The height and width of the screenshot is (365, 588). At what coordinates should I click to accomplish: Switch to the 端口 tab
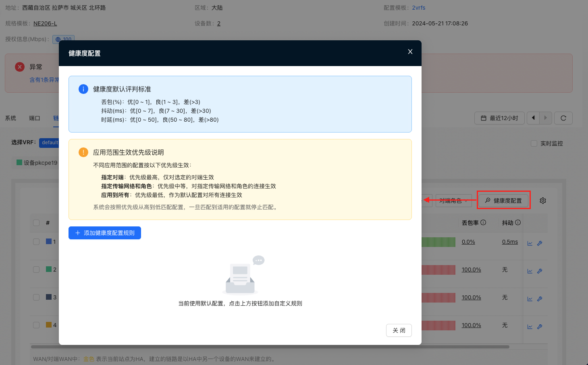pyautogui.click(x=34, y=118)
